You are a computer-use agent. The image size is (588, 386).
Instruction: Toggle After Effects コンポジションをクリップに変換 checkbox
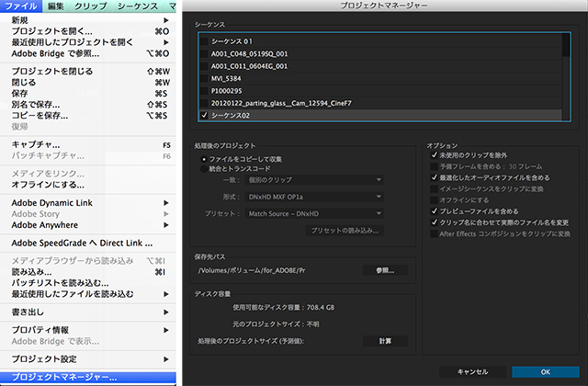435,233
